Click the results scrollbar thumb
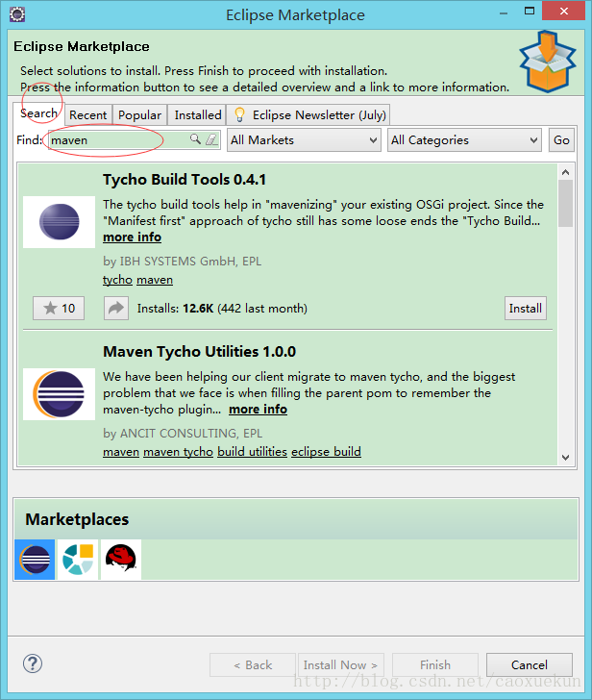Image resolution: width=592 pixels, height=700 pixels. tap(566, 204)
